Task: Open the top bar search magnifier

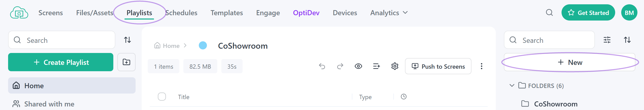Action: point(549,13)
